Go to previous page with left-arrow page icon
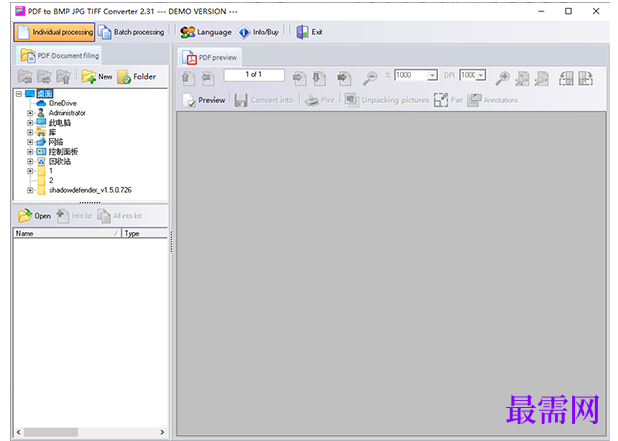 point(207,78)
